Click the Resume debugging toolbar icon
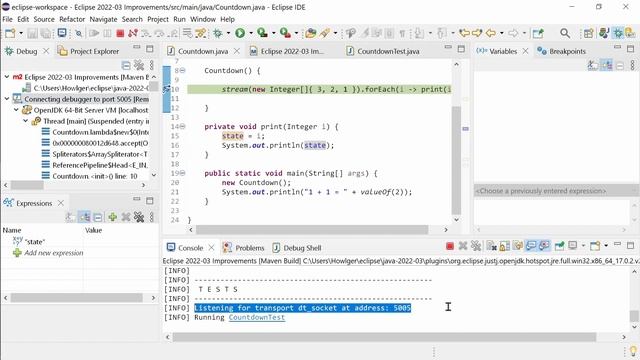 [x=94, y=33]
